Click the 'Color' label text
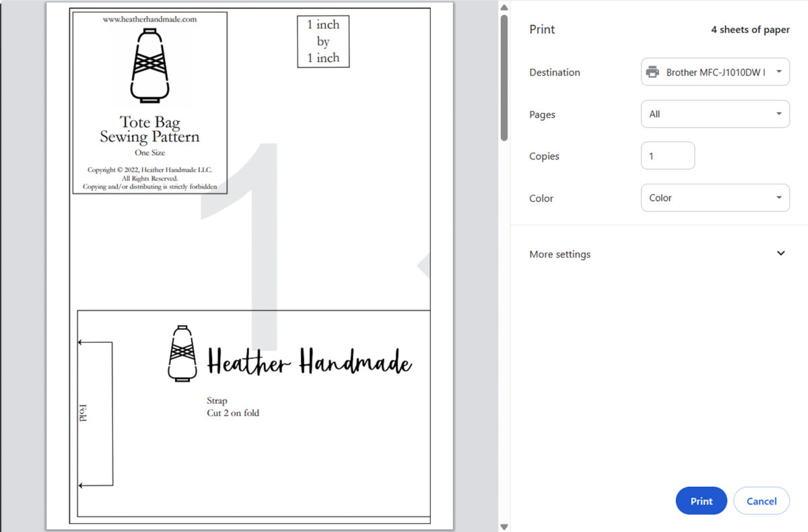The image size is (808, 532). coord(541,199)
